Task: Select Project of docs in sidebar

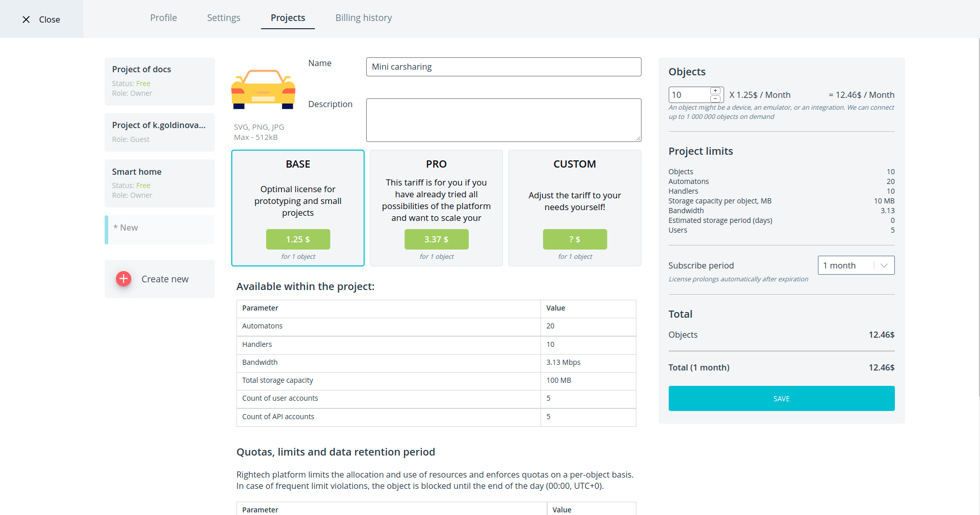Action: (x=159, y=81)
